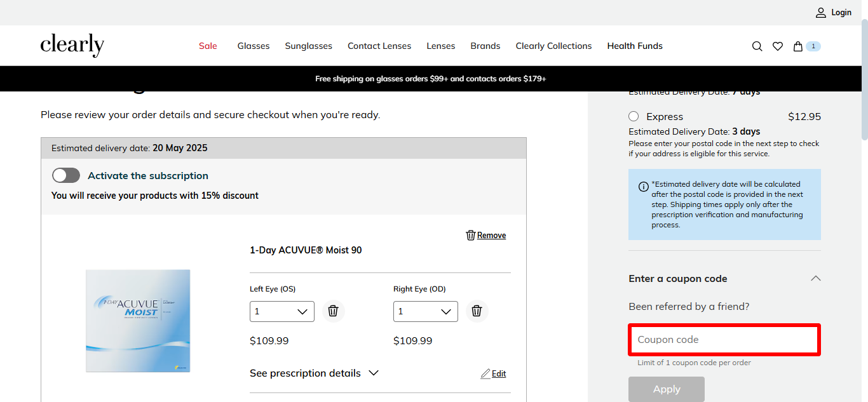The width and height of the screenshot is (868, 402).
Task: Click 'Been referred by a friend?' text
Action: click(689, 306)
